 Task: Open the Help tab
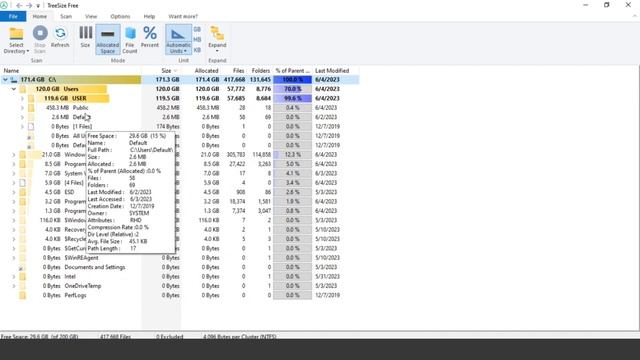click(x=149, y=16)
